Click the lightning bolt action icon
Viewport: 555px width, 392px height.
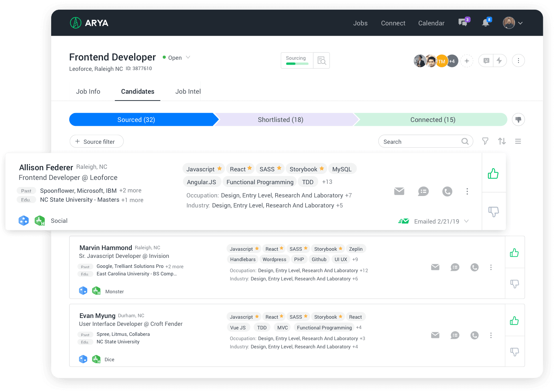pyautogui.click(x=500, y=60)
